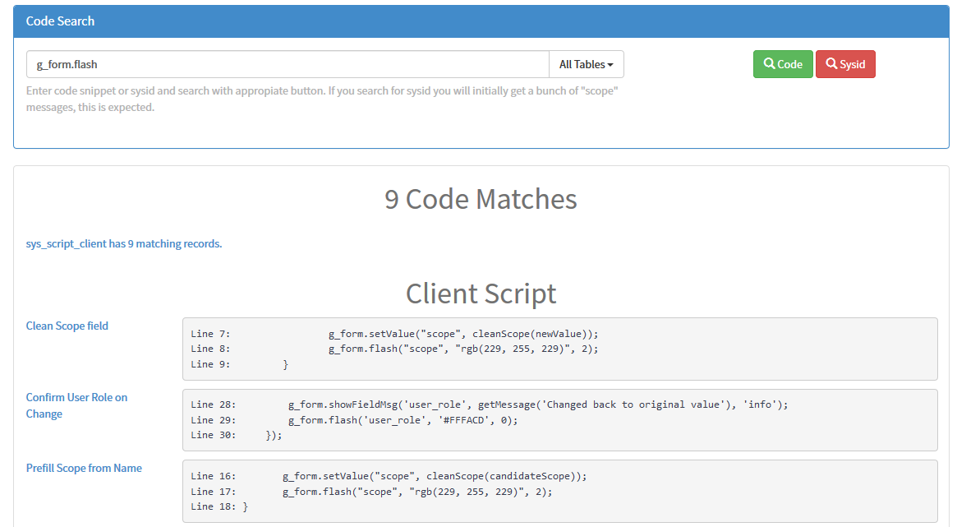980x527 pixels.
Task: Open the Prefill Scope from Name script
Action: pyautogui.click(x=83, y=468)
